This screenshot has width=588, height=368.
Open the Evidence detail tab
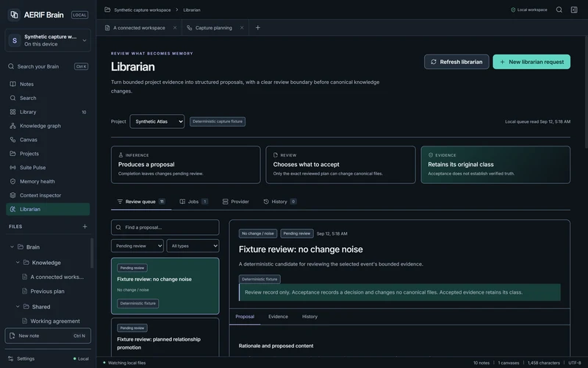279,316
